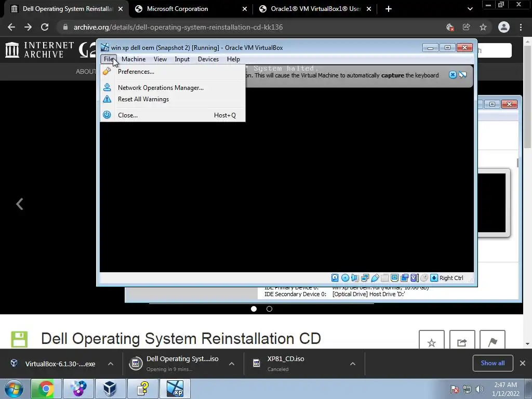Click the recording status icon
Image resolution: width=532 pixels, height=399 pixels.
(x=404, y=278)
